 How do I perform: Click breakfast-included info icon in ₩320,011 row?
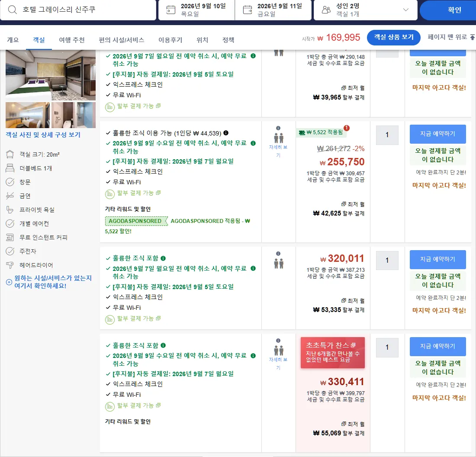tap(163, 258)
